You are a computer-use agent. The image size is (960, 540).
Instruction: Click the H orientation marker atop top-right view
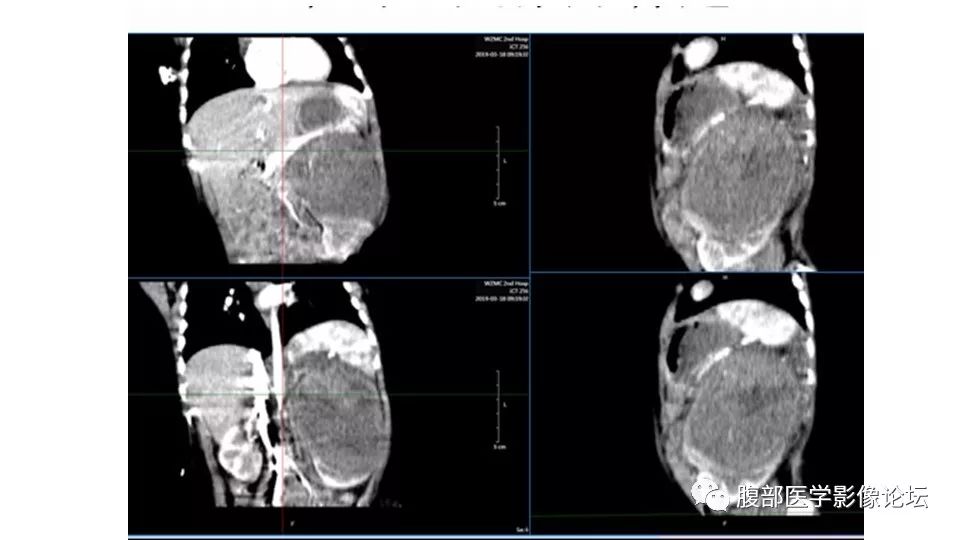(x=723, y=39)
